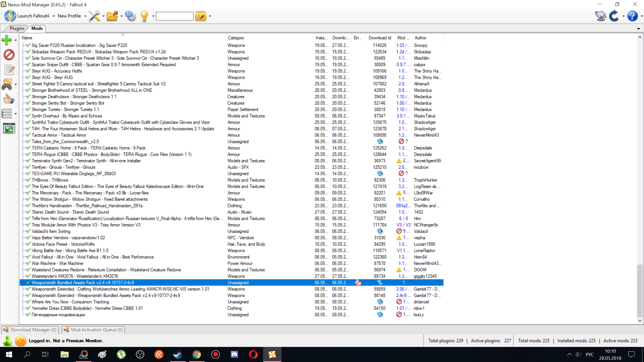Toggle checkmark for Steyr AUG - Accuracy Hotfix

click(x=28, y=71)
